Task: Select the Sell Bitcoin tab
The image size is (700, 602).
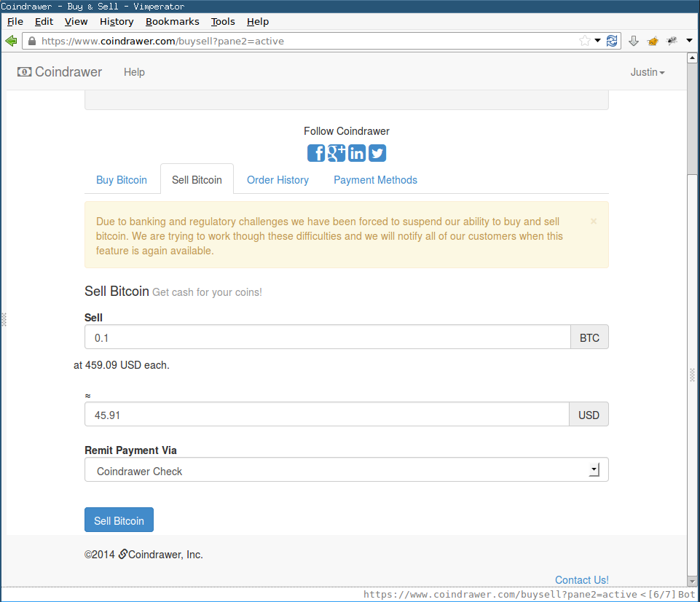Action: click(x=197, y=180)
